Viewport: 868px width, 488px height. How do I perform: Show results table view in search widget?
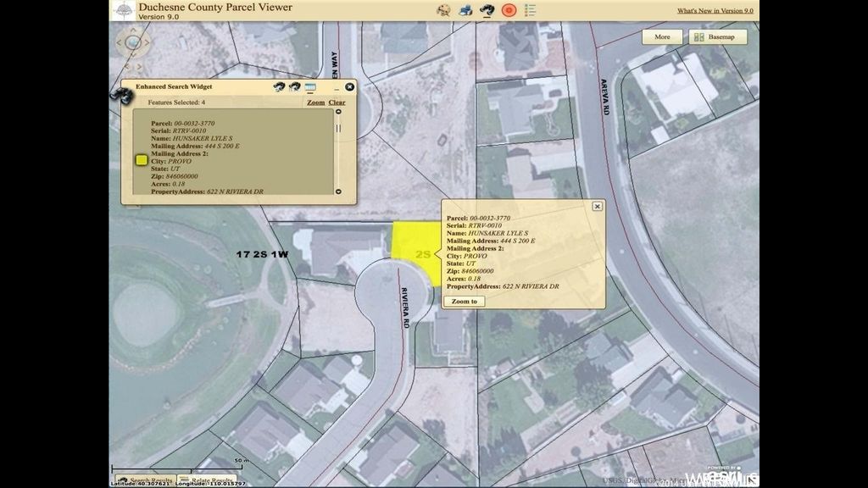tap(310, 87)
